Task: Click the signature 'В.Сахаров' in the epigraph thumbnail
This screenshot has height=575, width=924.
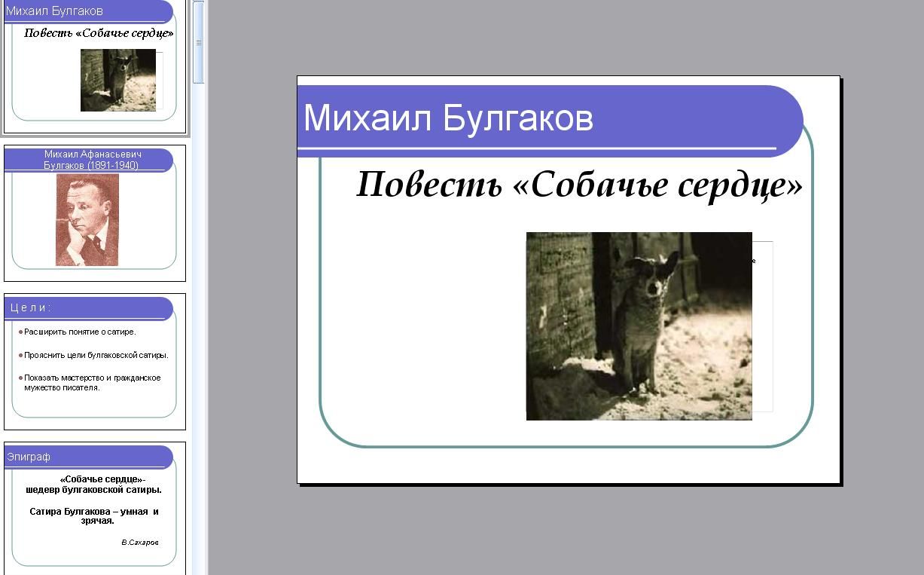Action: point(140,542)
